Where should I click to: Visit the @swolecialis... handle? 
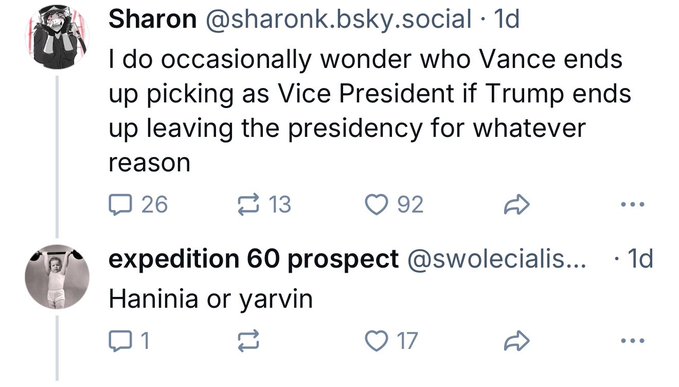[x=496, y=259]
